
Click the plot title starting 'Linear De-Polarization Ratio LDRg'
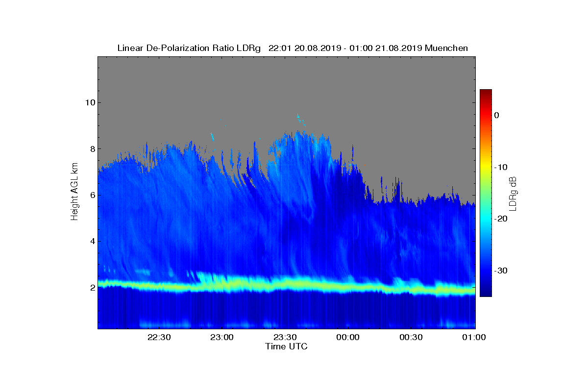pyautogui.click(x=293, y=48)
